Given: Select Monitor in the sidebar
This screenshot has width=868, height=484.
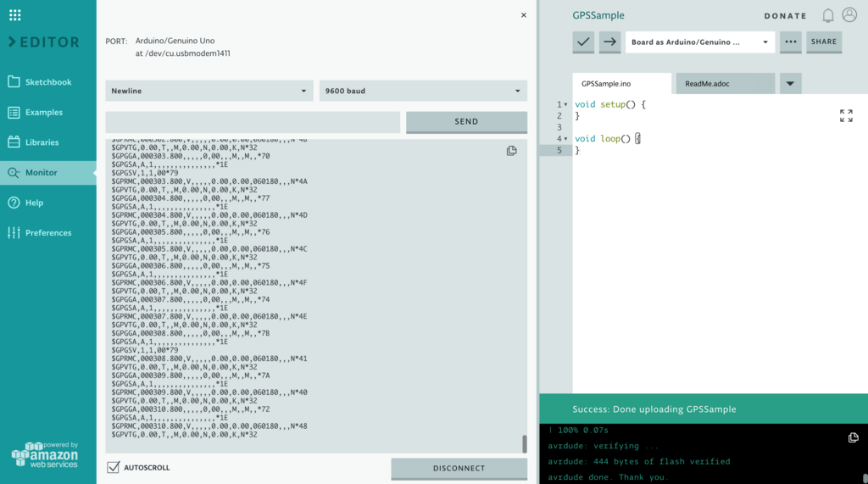Looking at the screenshot, I should click(x=48, y=172).
